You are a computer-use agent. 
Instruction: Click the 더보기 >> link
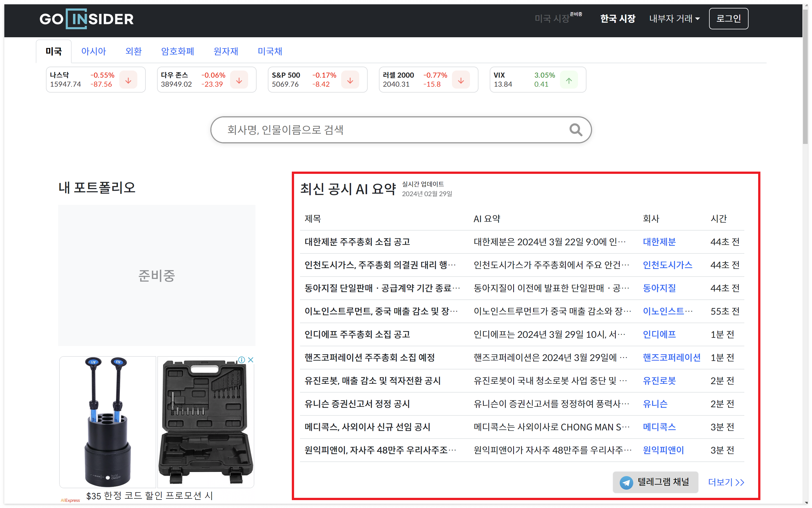(726, 483)
